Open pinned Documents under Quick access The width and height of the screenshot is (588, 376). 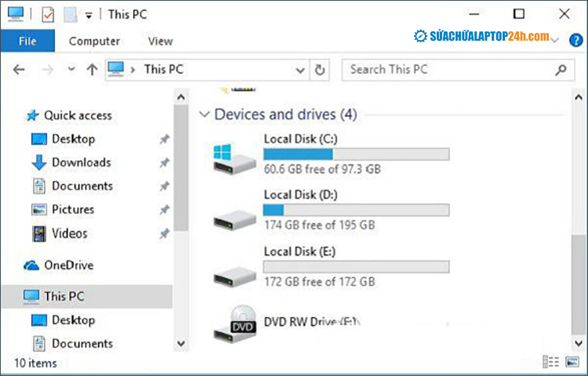[82, 186]
